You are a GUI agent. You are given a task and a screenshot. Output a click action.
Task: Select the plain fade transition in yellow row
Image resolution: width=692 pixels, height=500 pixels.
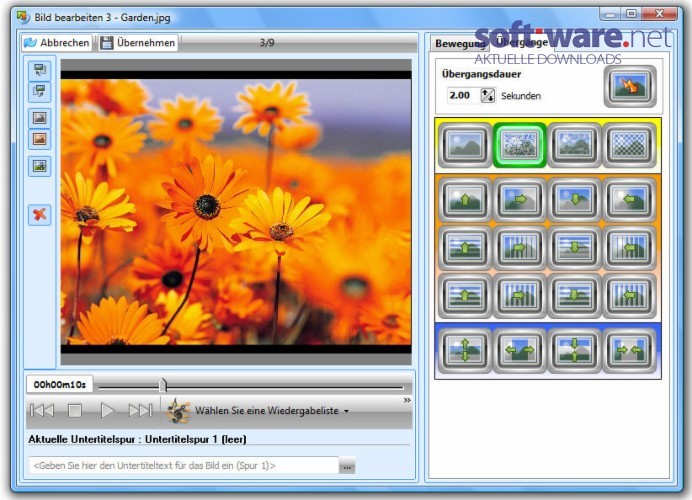coord(465,145)
